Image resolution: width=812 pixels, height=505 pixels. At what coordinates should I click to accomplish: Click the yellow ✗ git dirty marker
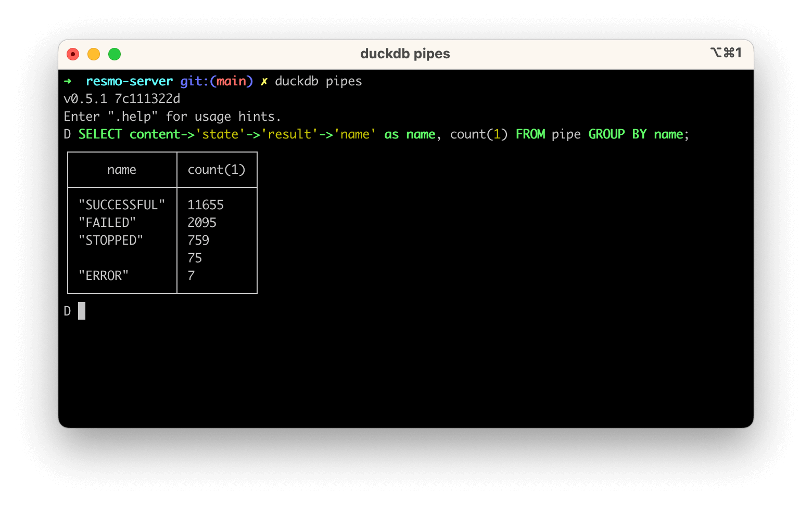[x=264, y=81]
